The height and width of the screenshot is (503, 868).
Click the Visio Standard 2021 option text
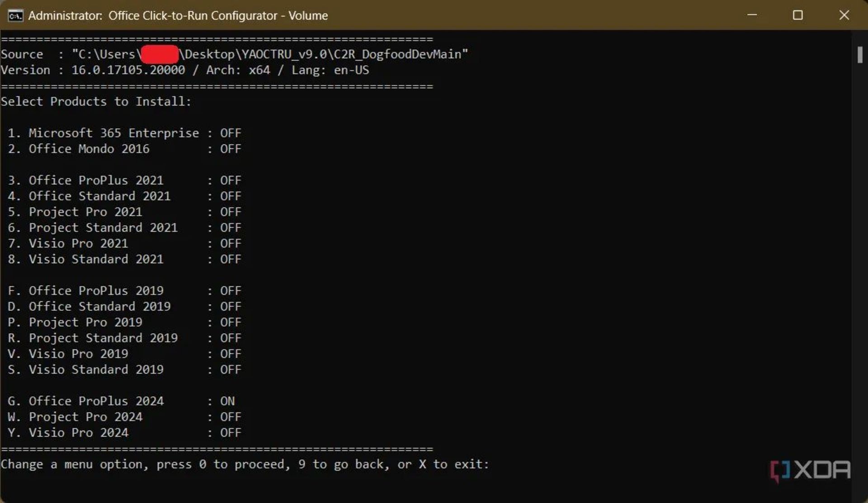click(x=96, y=259)
